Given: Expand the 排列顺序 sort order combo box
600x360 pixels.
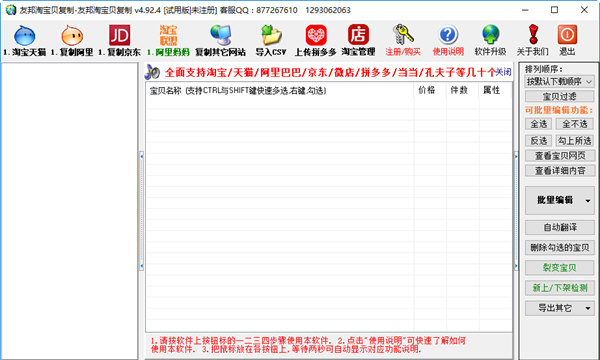Looking at the screenshot, I should click(x=559, y=81).
